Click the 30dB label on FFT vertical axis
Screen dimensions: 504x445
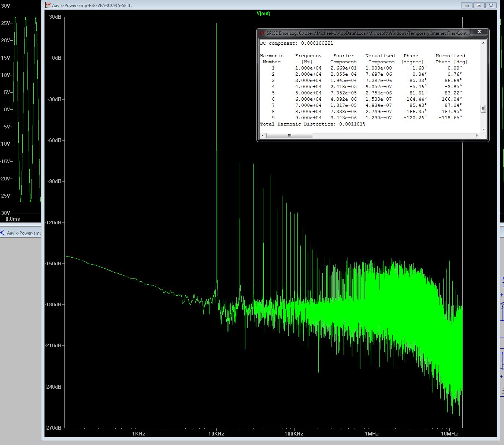(55, 17)
